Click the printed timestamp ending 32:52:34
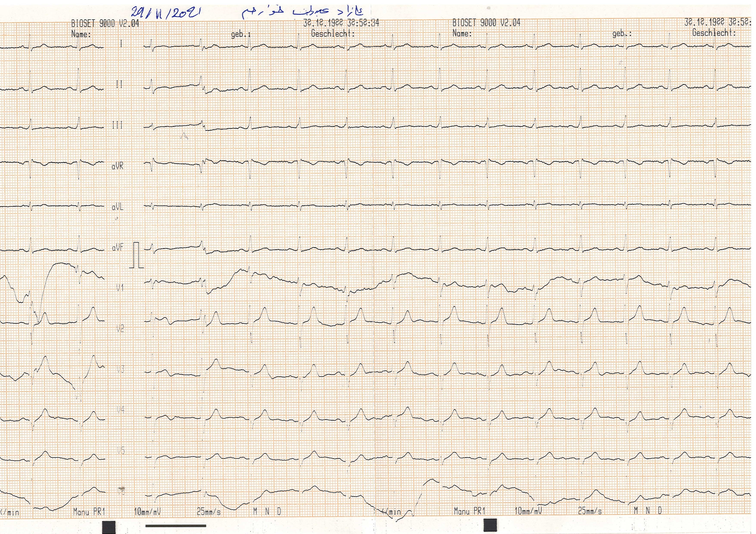This screenshot has width=756, height=534. [341, 23]
